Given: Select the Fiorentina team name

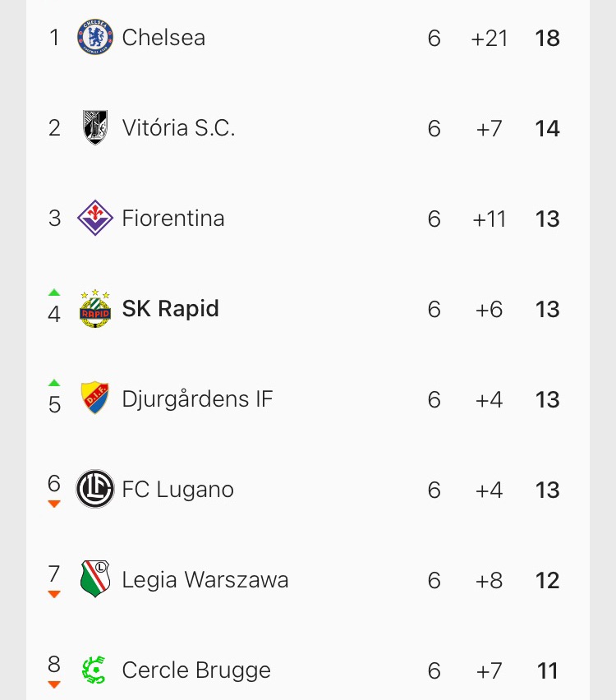Looking at the screenshot, I should (x=172, y=219).
